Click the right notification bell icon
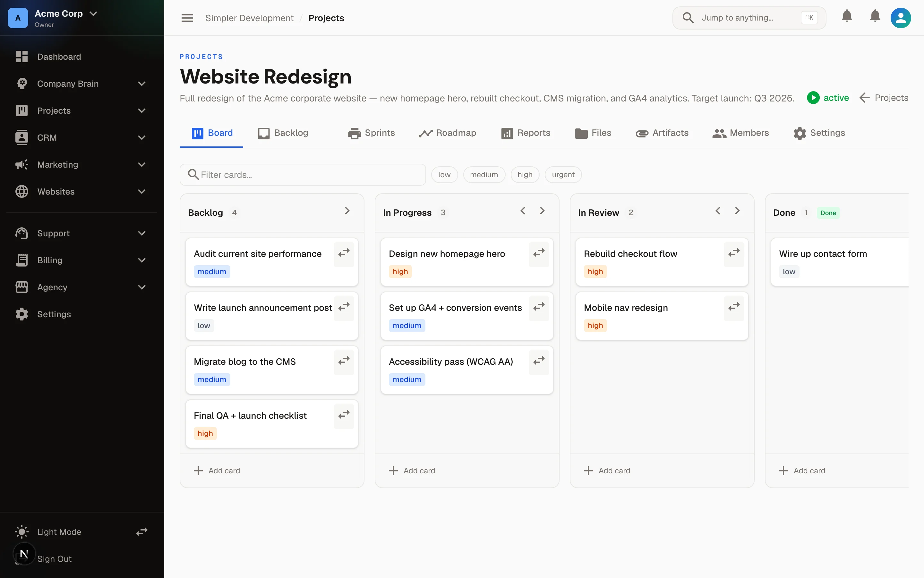This screenshot has height=578, width=924. tap(875, 16)
